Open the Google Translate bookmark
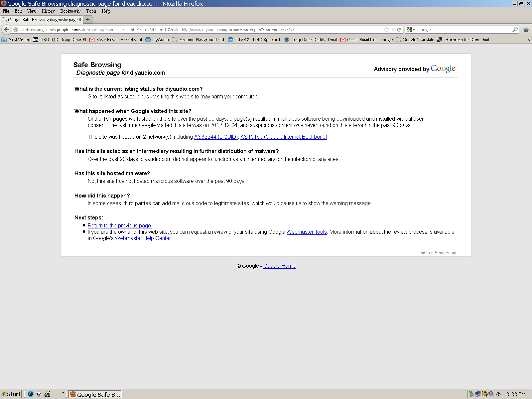532x399 pixels. click(x=415, y=40)
